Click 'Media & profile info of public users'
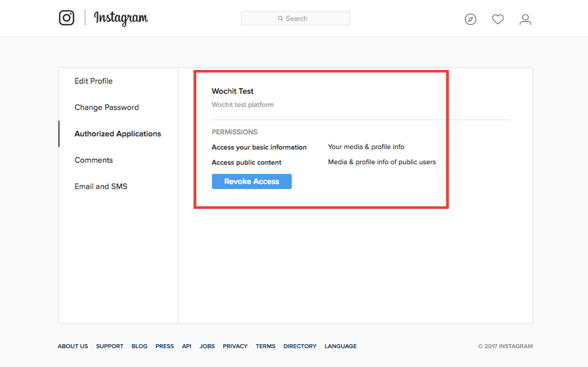The height and width of the screenshot is (367, 588). (x=382, y=162)
